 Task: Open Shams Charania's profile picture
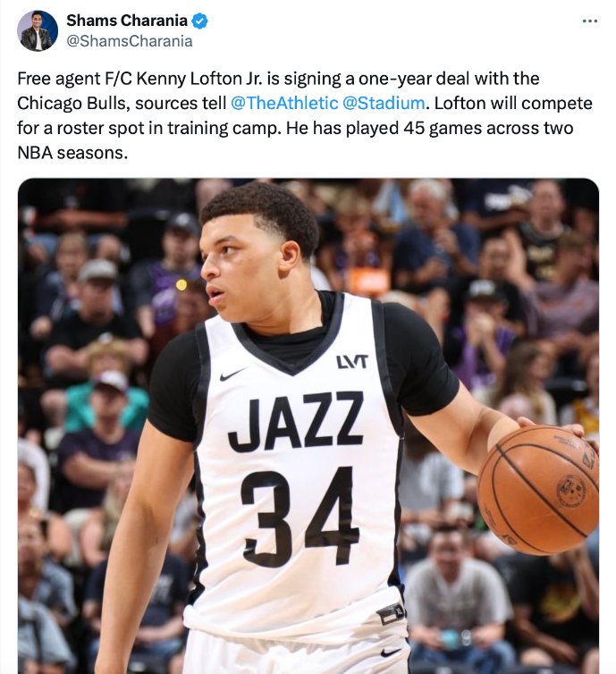(38, 31)
